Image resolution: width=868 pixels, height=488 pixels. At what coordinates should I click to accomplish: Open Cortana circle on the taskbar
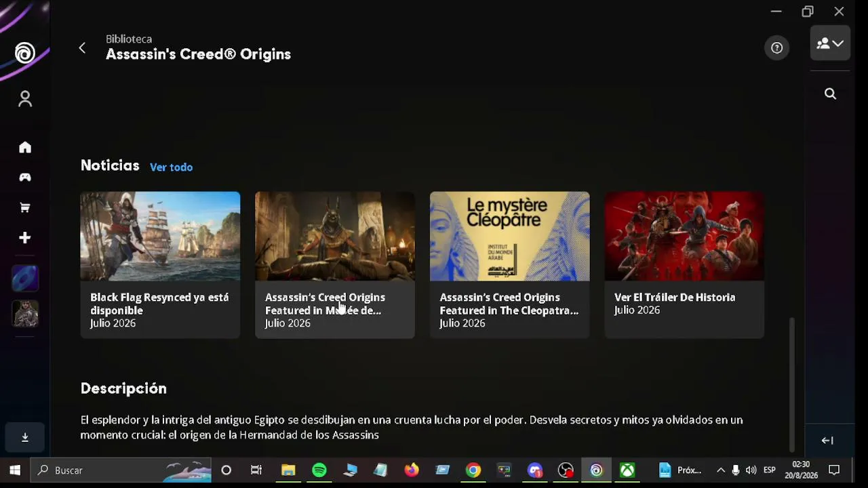point(226,470)
